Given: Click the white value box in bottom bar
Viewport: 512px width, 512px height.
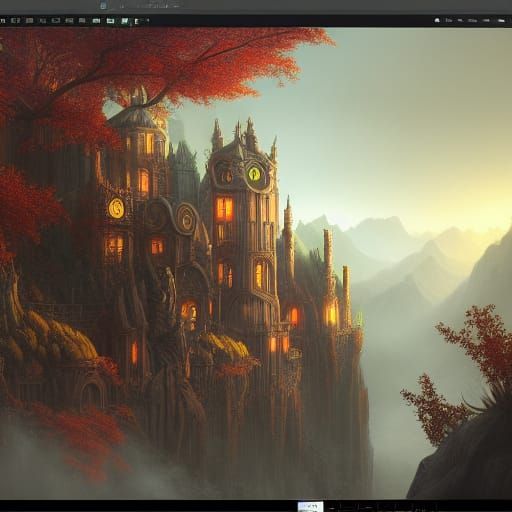Looking at the screenshot, I should (x=310, y=506).
